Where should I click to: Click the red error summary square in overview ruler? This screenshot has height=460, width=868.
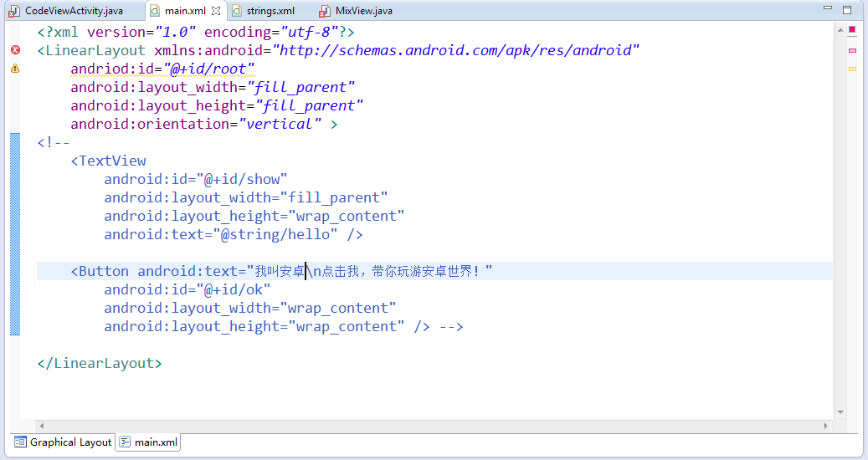pos(852,30)
